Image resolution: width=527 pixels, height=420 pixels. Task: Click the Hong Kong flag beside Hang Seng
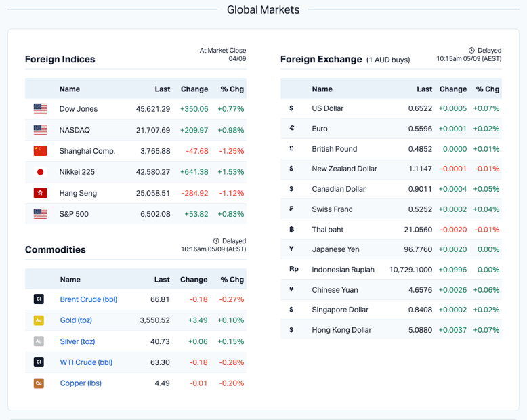(40, 193)
